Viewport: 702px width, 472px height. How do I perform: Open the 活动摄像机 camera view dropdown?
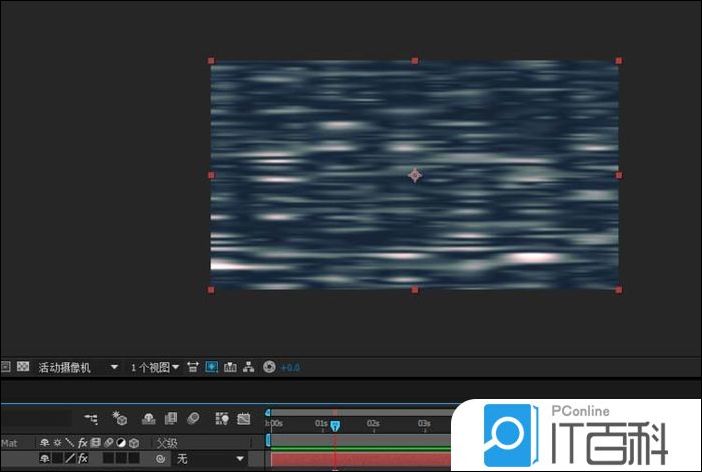point(77,368)
